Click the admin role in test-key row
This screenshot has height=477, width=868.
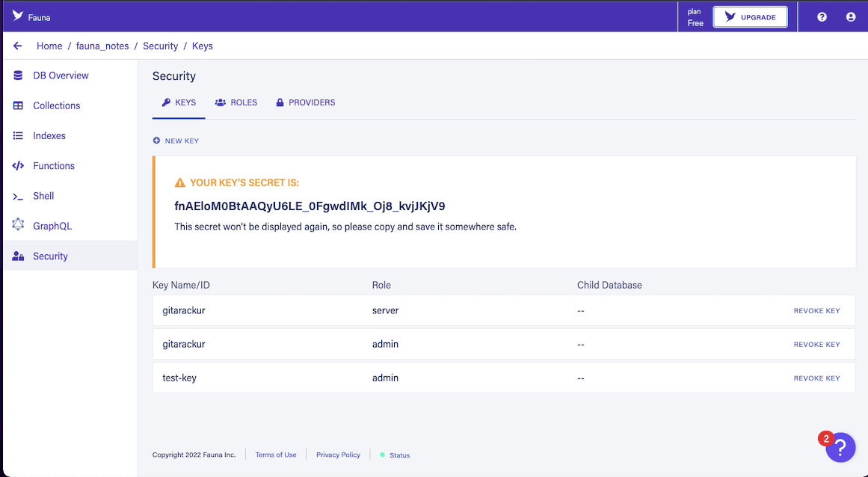point(385,378)
